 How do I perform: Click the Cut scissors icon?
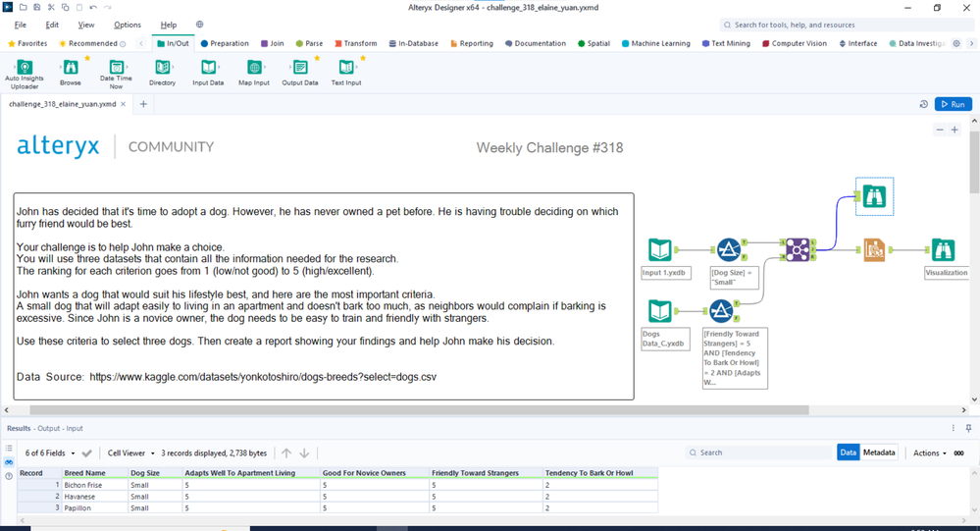pyautogui.click(x=51, y=8)
